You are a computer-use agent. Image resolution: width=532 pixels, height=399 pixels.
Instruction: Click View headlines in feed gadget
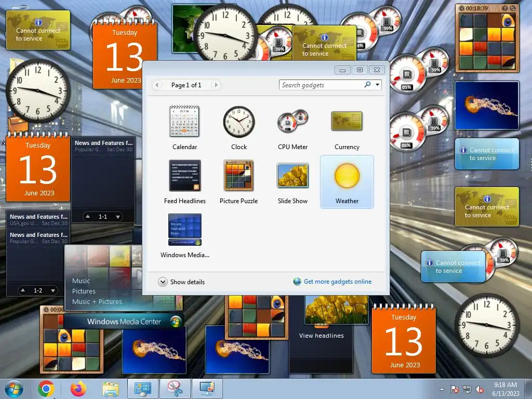[321, 336]
